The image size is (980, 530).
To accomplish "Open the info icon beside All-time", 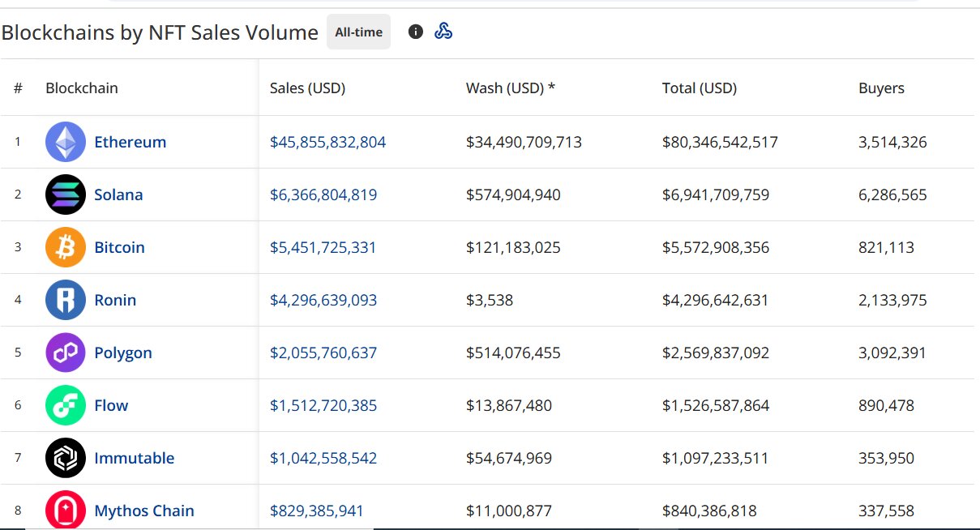I will tap(416, 32).
